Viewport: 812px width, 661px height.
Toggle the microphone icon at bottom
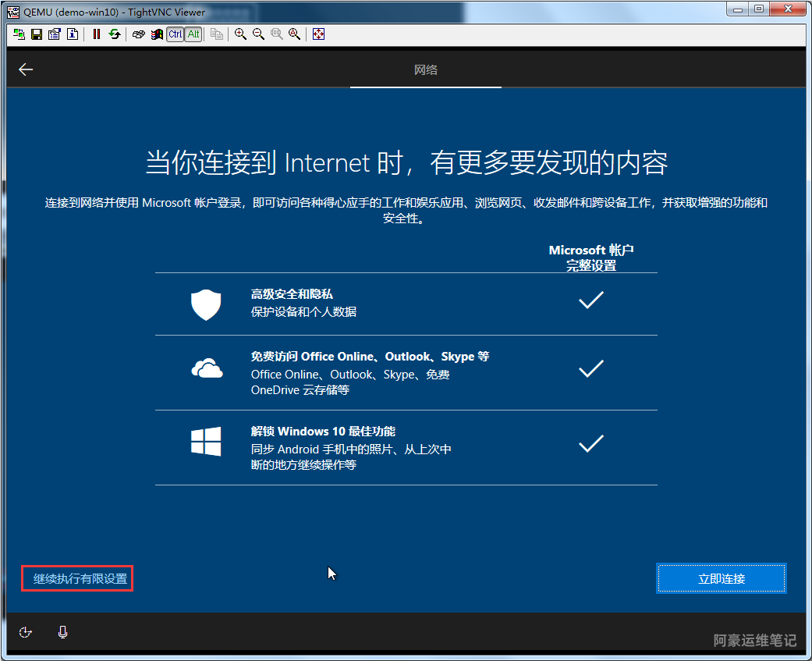tap(62, 632)
